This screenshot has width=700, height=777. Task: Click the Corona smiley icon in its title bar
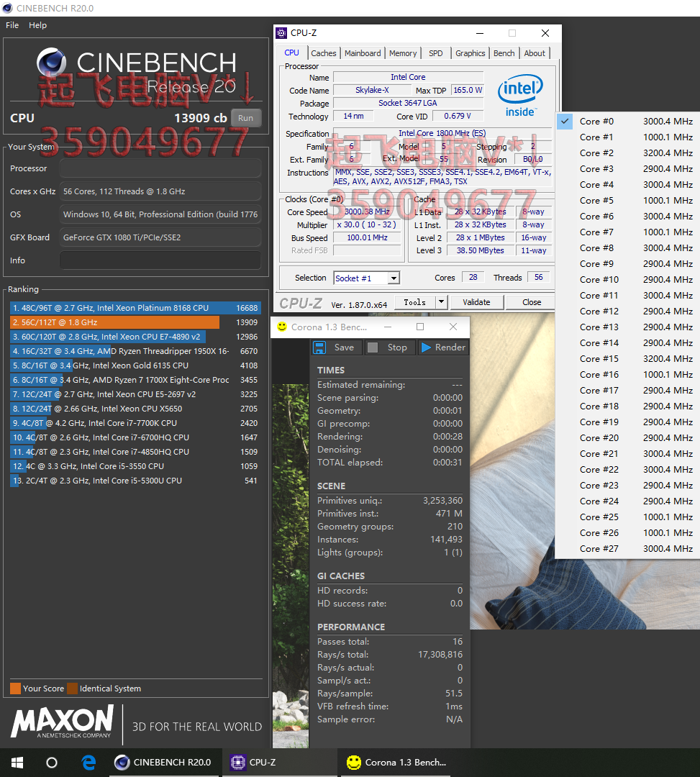pyautogui.click(x=282, y=327)
